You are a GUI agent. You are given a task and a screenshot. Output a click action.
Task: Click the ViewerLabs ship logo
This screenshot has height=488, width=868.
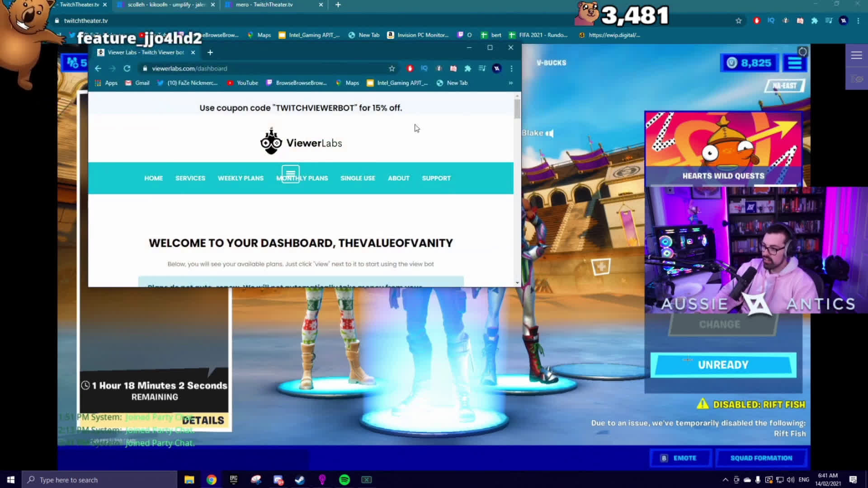point(271,142)
